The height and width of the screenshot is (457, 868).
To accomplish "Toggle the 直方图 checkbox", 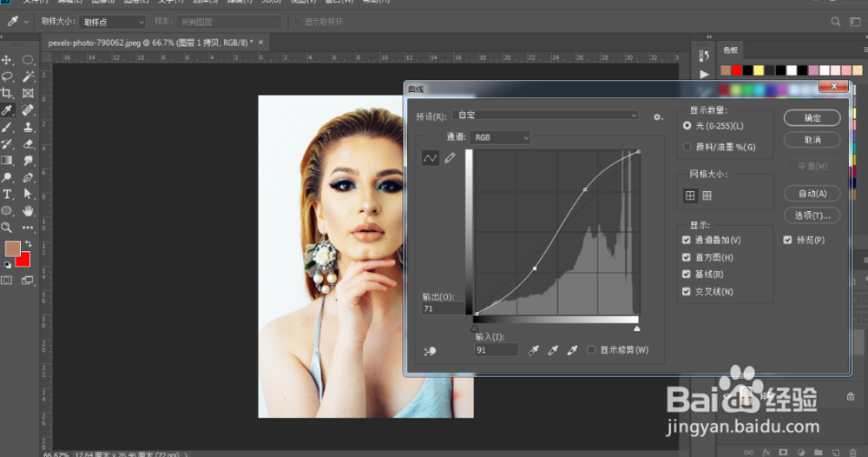I will pyautogui.click(x=687, y=257).
